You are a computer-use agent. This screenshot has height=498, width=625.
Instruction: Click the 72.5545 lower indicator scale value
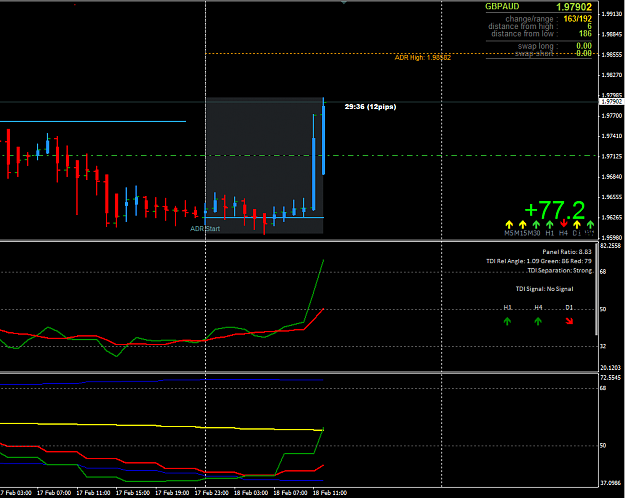pos(610,378)
